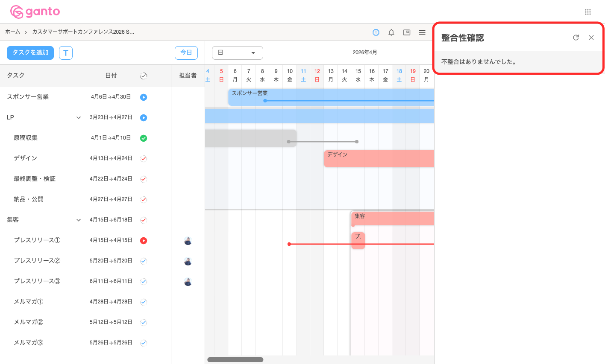Click the check status column header icon
The image size is (605, 364).
pos(143,76)
